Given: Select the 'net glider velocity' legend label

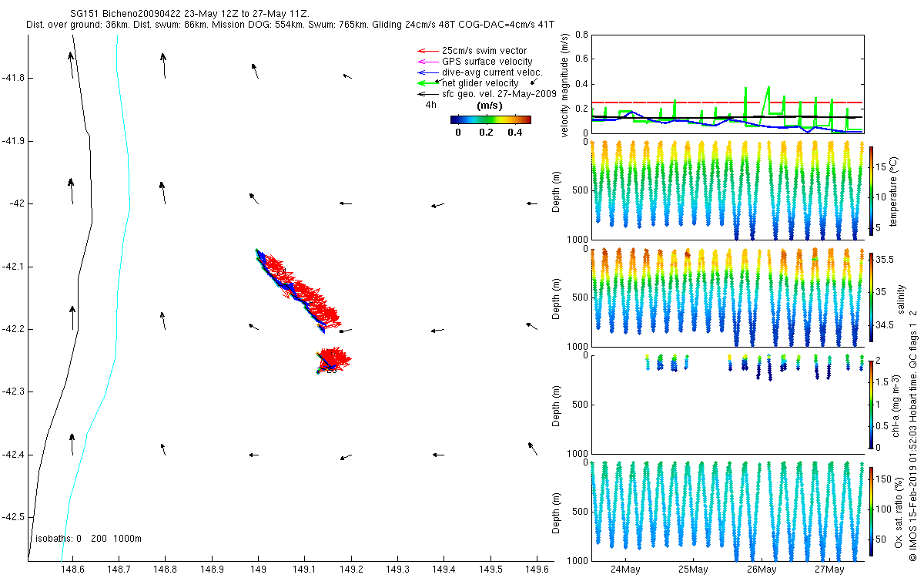Looking at the screenshot, I should [480, 83].
